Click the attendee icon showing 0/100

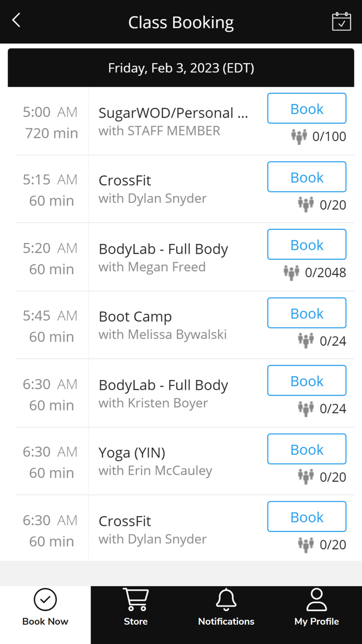point(299,136)
